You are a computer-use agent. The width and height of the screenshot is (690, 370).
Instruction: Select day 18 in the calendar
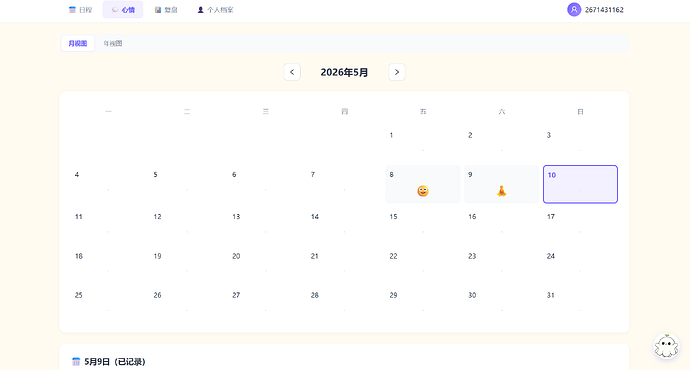coord(108,264)
